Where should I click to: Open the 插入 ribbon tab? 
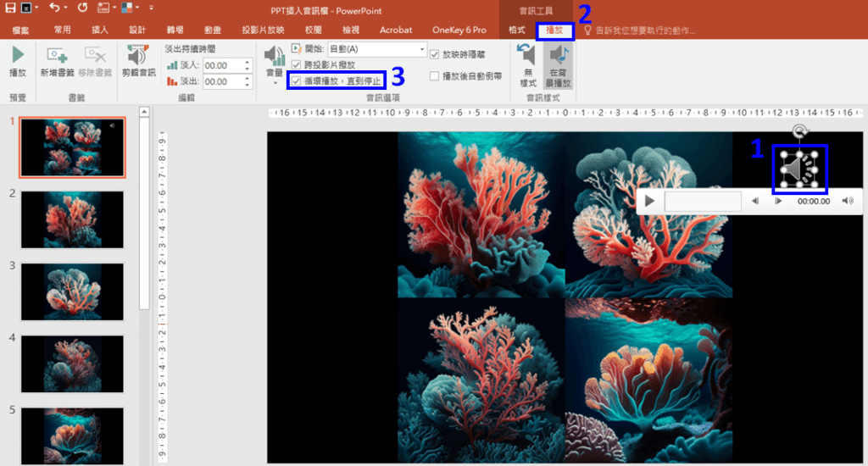tap(100, 30)
